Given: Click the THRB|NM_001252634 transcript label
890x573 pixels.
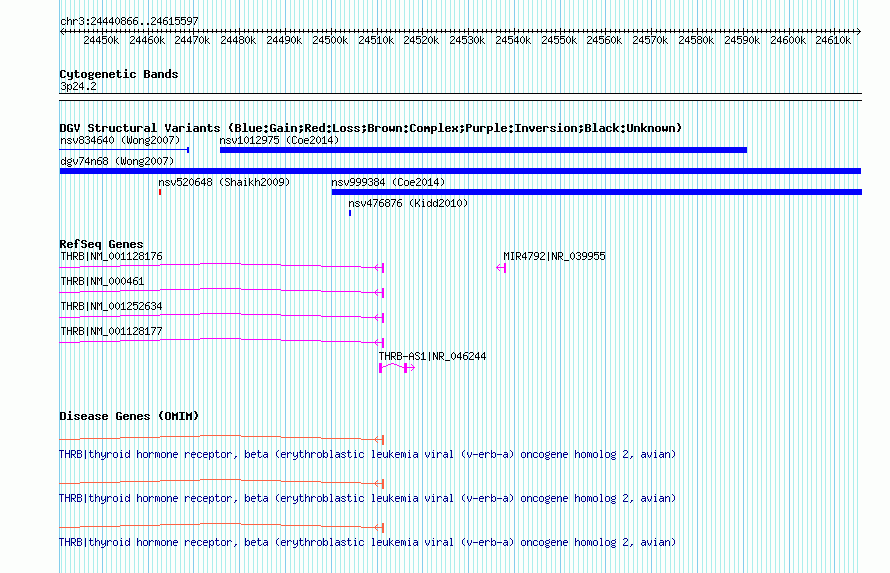Looking at the screenshot, I should tap(111, 306).
